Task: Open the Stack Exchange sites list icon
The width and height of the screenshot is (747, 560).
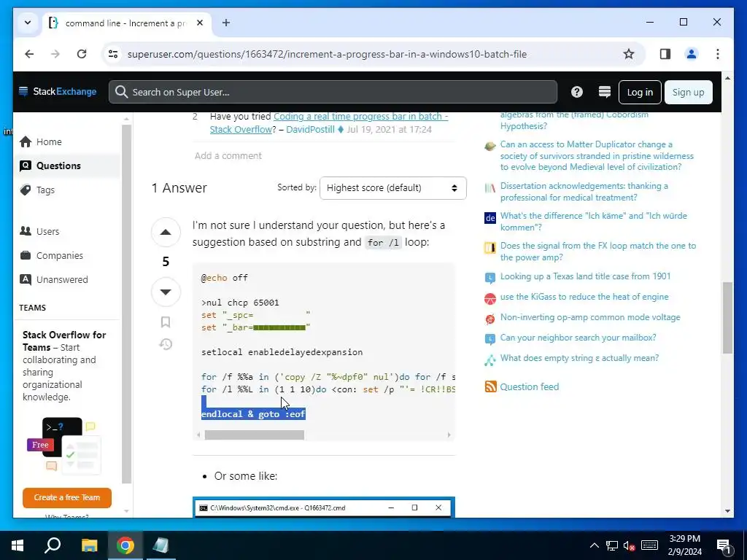Action: pyautogui.click(x=605, y=92)
